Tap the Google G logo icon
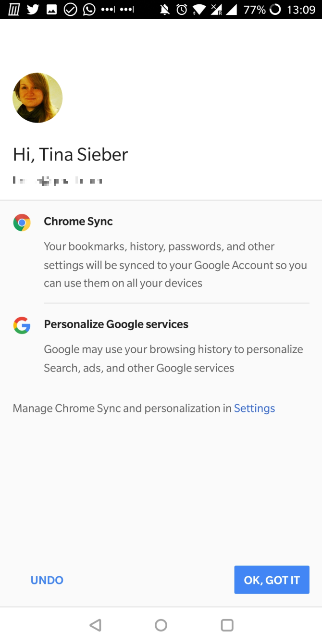Viewport: 322px width, 644px height. click(x=22, y=325)
